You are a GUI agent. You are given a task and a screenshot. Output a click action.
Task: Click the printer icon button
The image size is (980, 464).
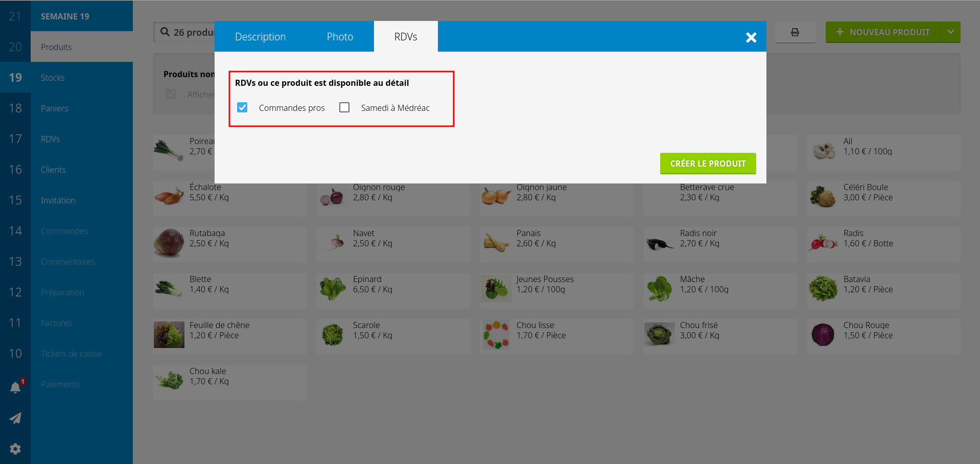795,32
